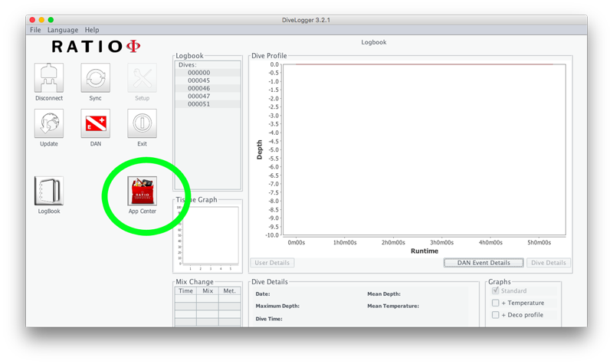The image size is (613, 364).
Task: Select dive 000045 in the logbook list
Action: pyautogui.click(x=208, y=80)
